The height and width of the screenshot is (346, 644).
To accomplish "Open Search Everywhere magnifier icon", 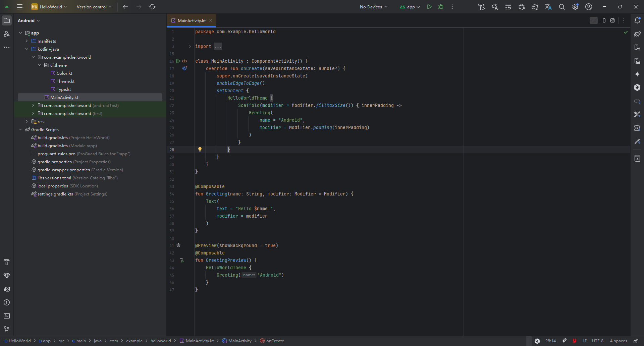I will 562,7.
